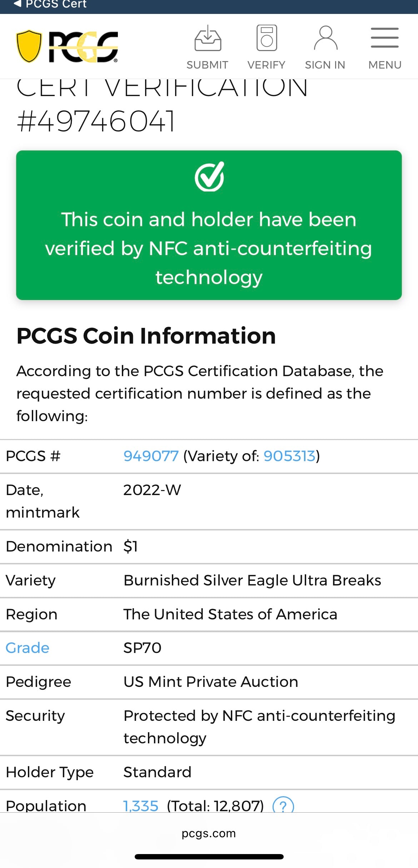This screenshot has height=868, width=418.
Task: Select the MENU text label
Action: 384,65
